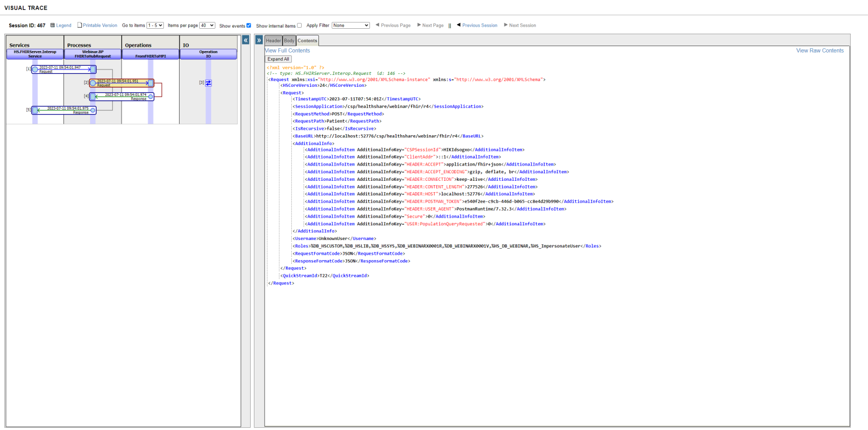Open the View Raw Contents link
Image resolution: width=868 pixels, height=430 pixels.
[820, 50]
